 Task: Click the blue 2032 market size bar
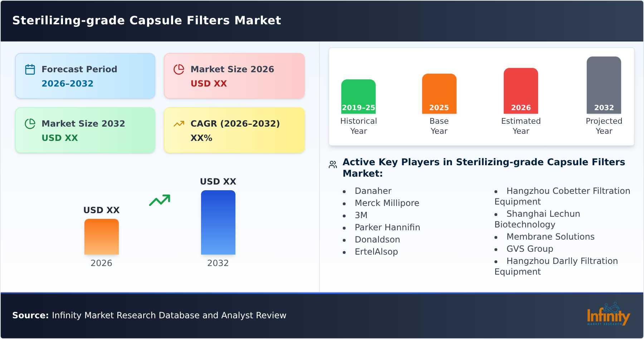[x=218, y=222]
